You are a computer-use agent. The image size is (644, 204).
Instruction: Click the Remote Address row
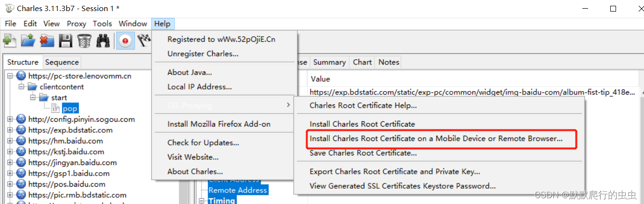tap(238, 190)
